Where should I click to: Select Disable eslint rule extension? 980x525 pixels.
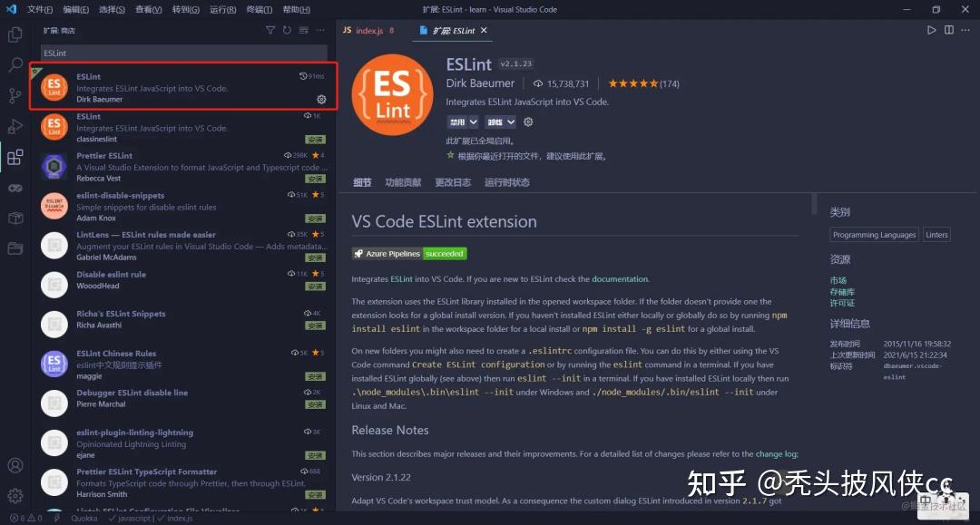click(x=183, y=285)
